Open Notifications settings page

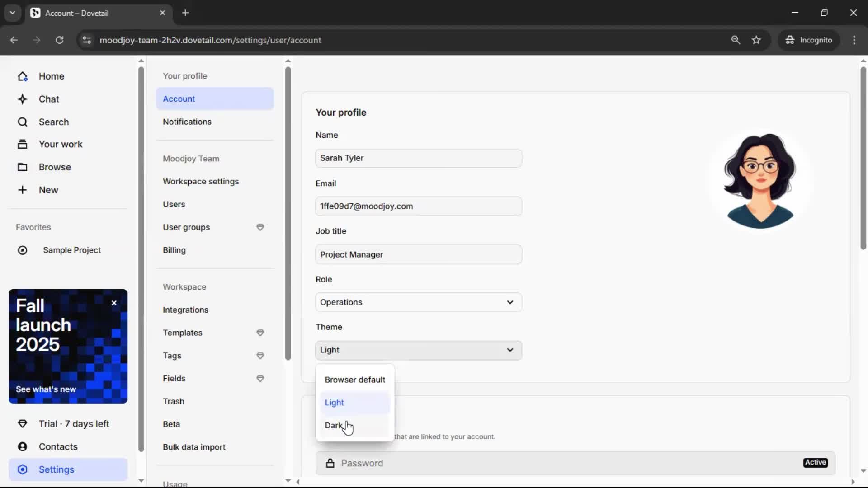(187, 122)
